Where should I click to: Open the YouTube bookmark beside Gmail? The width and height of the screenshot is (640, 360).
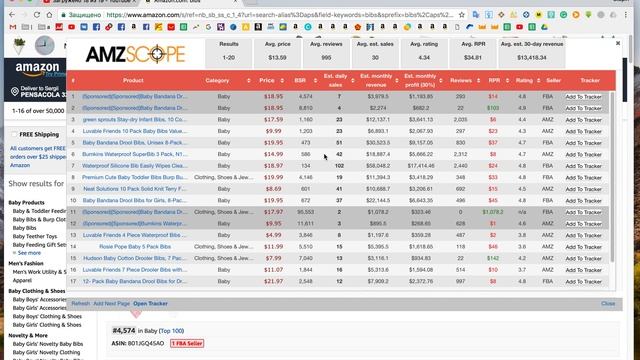[x=71, y=27]
